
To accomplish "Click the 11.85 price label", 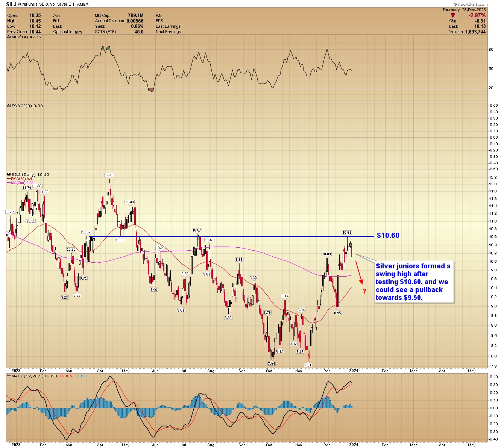I will pyautogui.click(x=37, y=186).
